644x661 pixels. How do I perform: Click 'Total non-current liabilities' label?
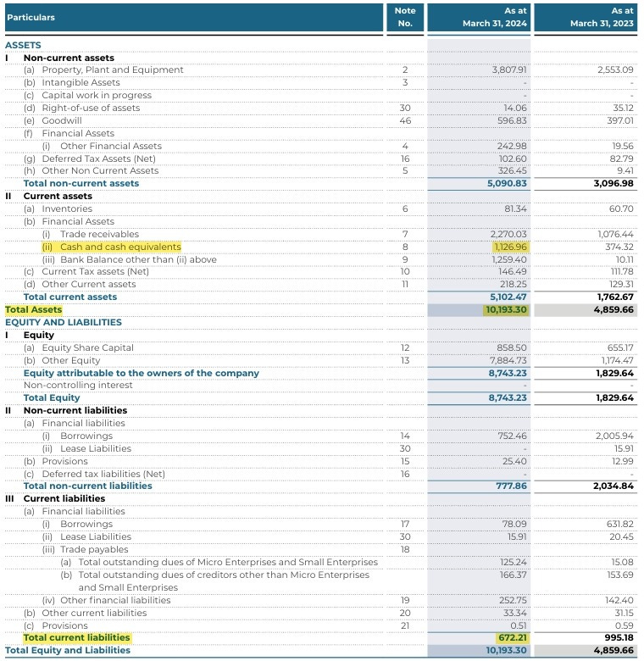point(87,486)
